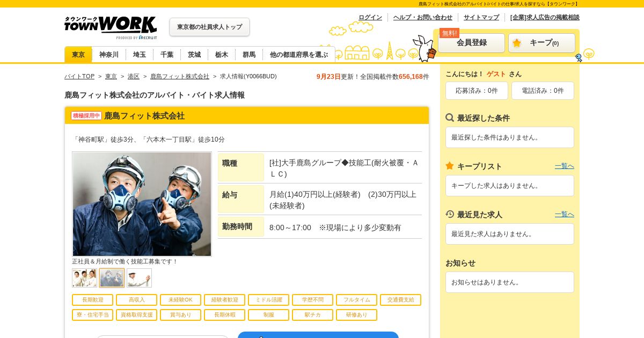Select second thumbnail of masked workers

tap(112, 278)
